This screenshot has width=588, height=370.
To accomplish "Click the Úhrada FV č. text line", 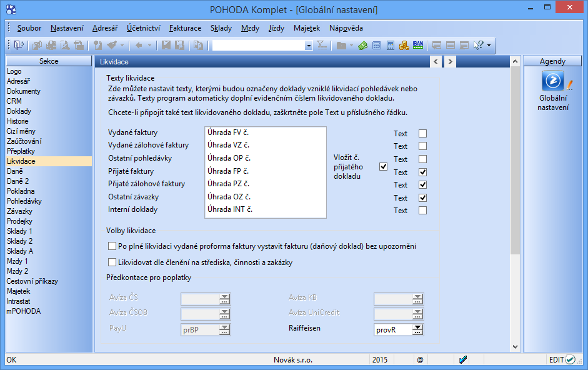I will pos(228,132).
